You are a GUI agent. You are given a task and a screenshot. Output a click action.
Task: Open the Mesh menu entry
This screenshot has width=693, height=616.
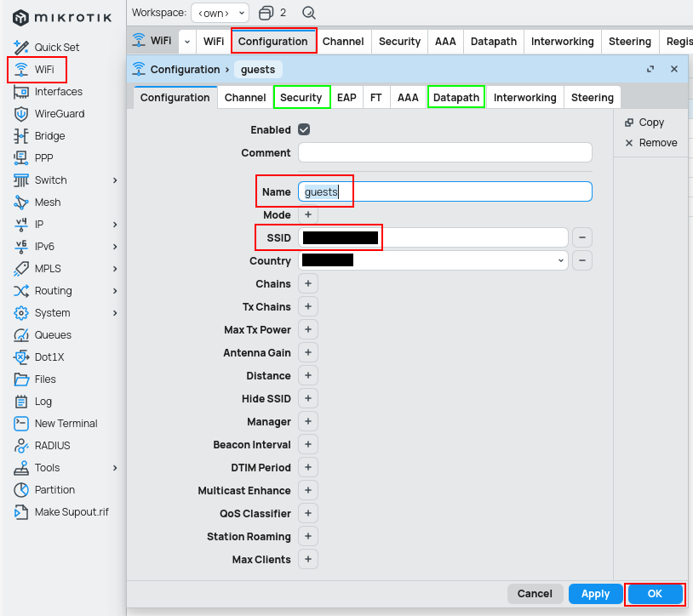(37, 202)
